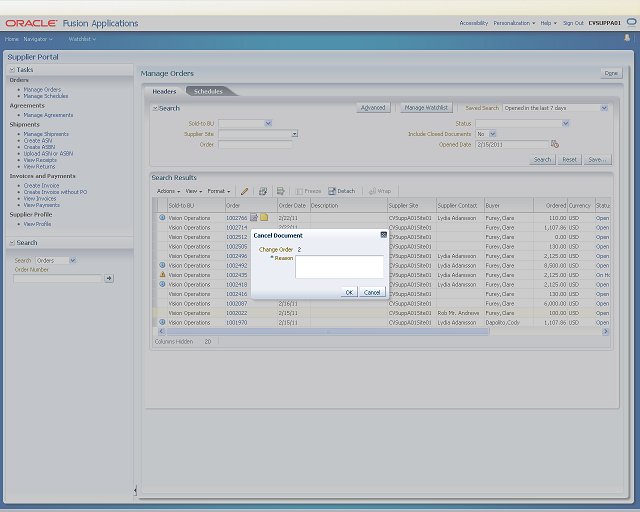Viewport: 640px width, 512px height.
Task: Click the left pane splitter collapse arrow
Action: tap(135, 490)
